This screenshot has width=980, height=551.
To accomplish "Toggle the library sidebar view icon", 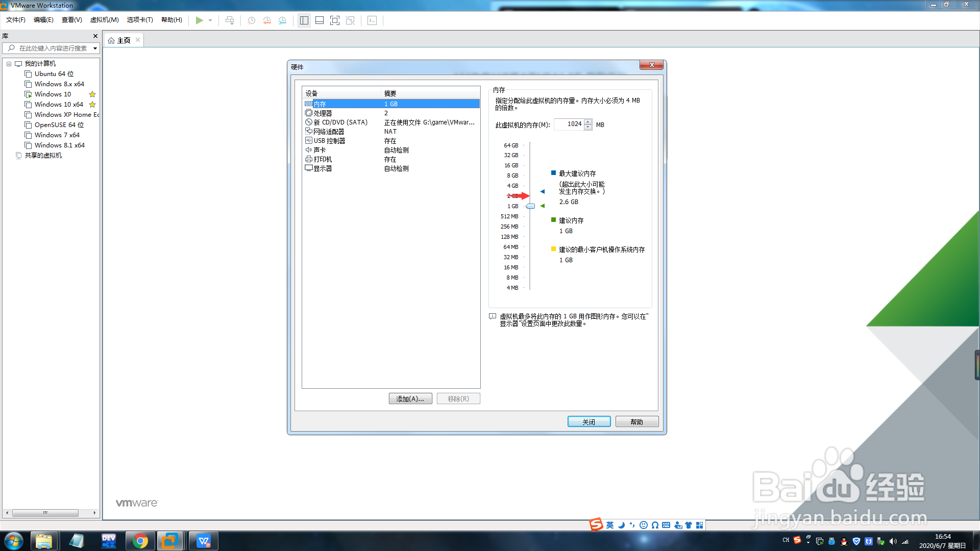I will [x=304, y=20].
